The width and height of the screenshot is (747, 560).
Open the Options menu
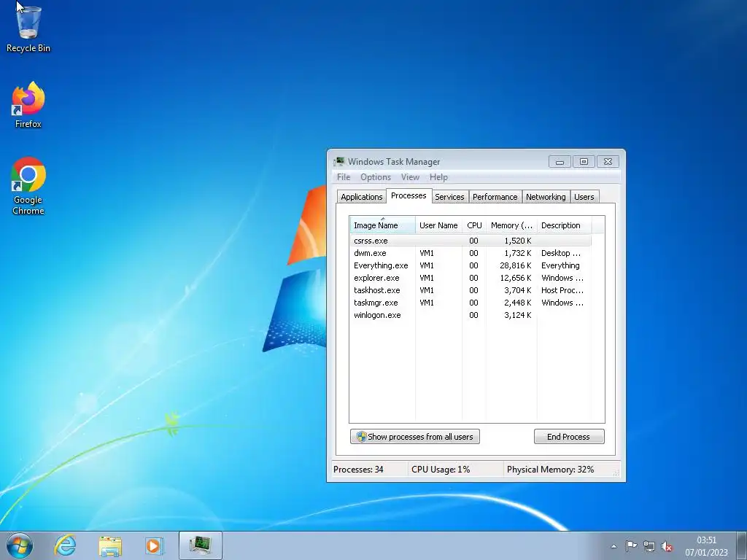[x=376, y=177]
